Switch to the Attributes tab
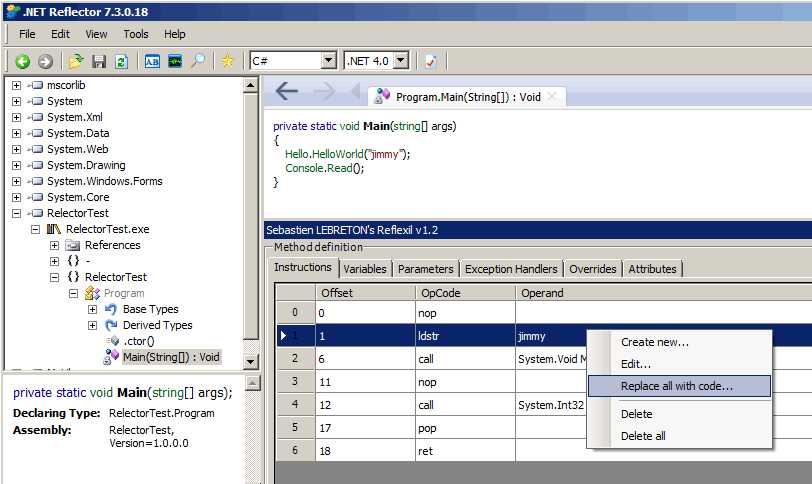812x484 pixels. (x=652, y=269)
